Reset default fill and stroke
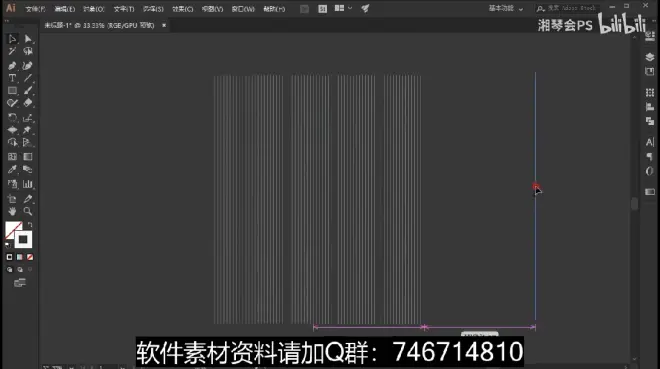Image resolution: width=660 pixels, height=369 pixels. pyautogui.click(x=8, y=244)
